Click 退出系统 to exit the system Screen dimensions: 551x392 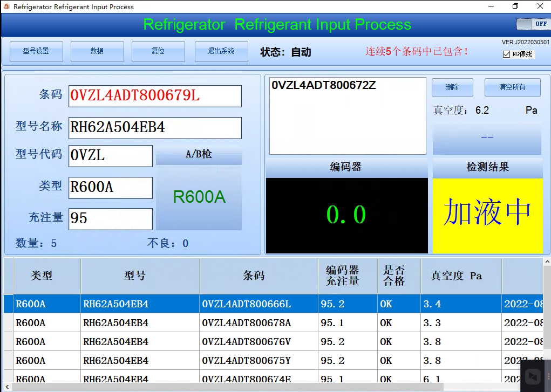221,51
